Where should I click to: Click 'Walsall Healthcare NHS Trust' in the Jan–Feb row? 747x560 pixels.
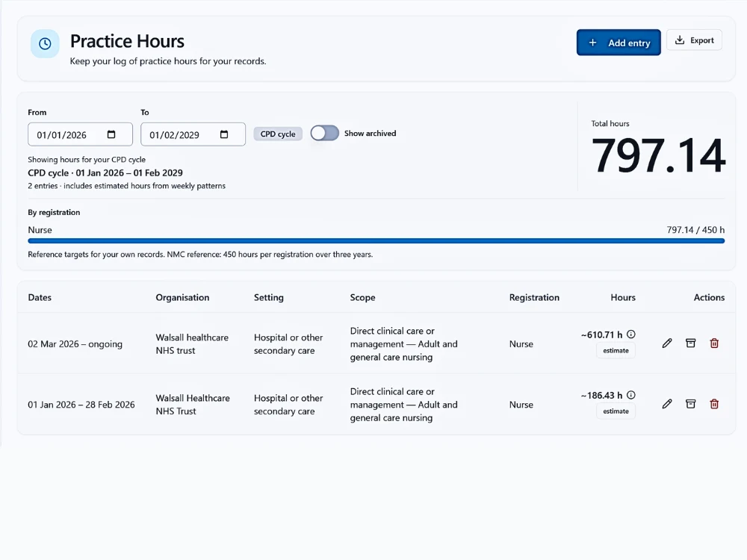pos(193,404)
